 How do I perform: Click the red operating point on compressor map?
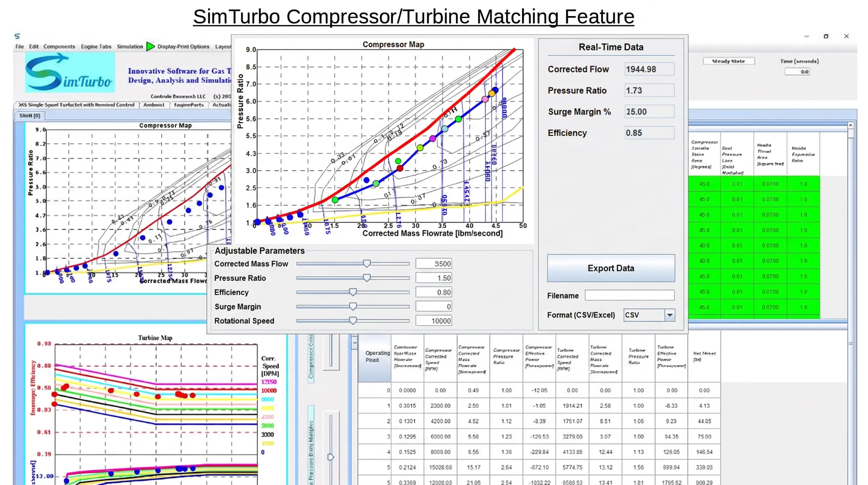[x=400, y=169]
